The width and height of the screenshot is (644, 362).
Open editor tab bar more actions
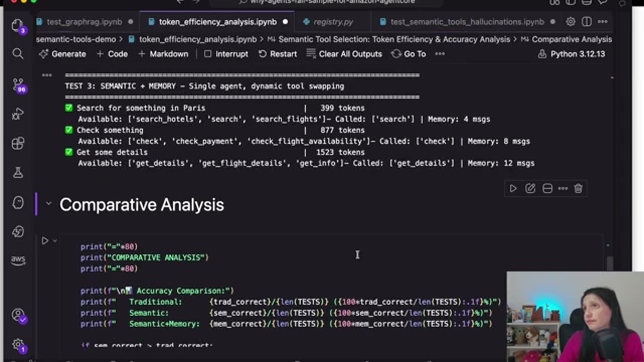(603, 22)
